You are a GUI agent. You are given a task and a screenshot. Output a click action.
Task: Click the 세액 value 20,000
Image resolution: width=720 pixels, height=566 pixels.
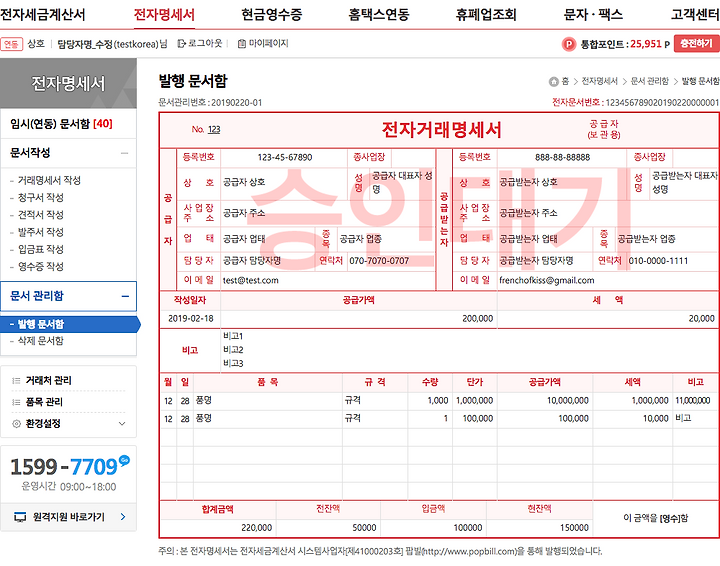(702, 319)
